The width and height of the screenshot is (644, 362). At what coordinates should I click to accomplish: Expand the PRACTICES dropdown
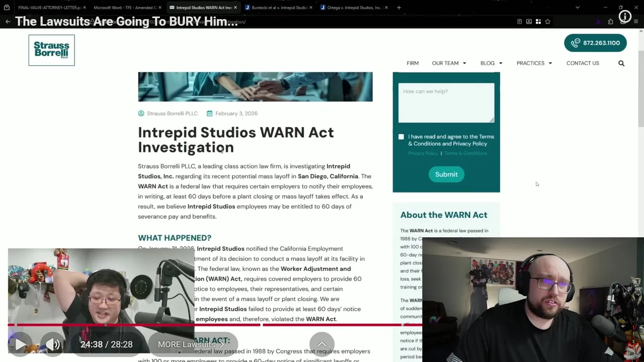click(x=534, y=63)
